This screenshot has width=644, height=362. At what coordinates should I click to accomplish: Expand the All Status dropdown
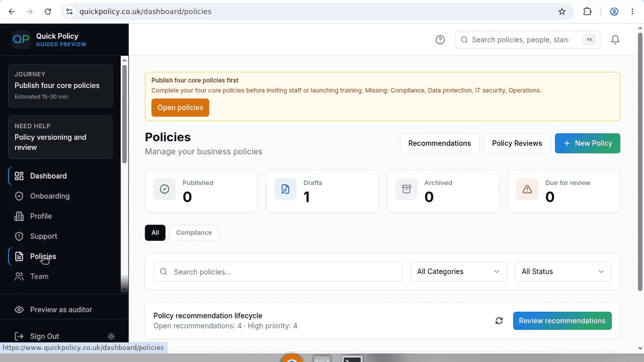563,271
